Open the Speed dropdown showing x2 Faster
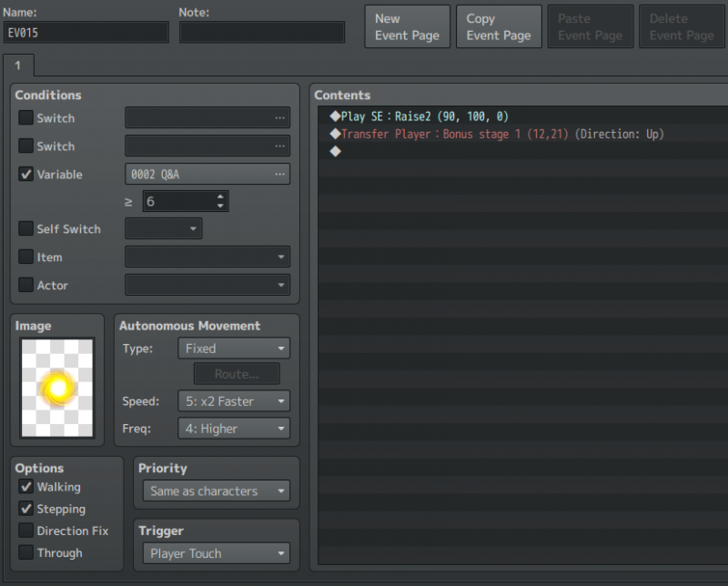728x586 pixels. (234, 401)
